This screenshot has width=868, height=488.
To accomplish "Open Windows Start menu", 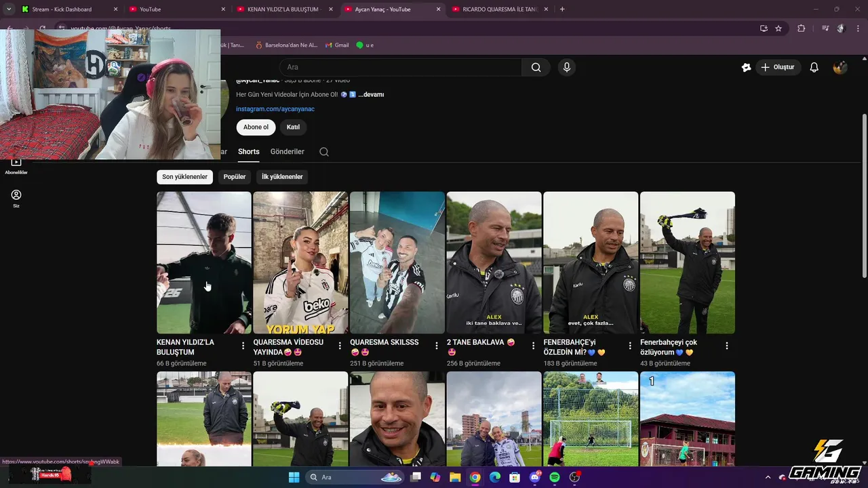I will (294, 477).
